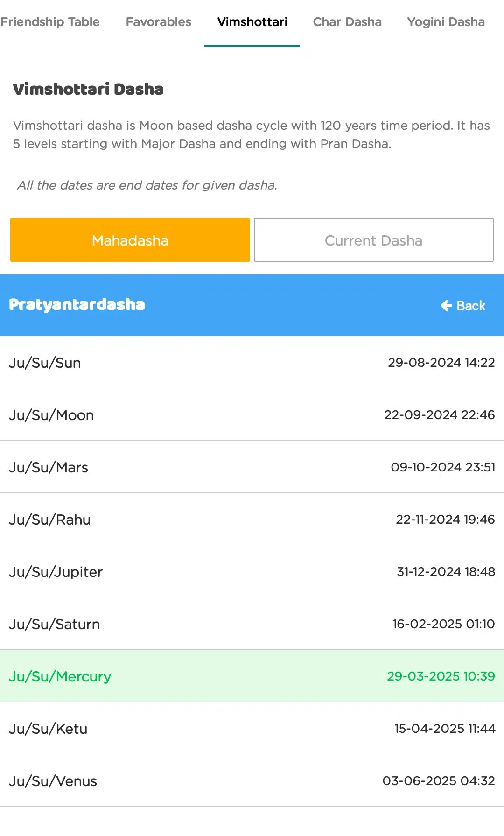Image resolution: width=504 pixels, height=836 pixels.
Task: Tap the Ju/Su/Saturn entry
Action: (x=252, y=624)
